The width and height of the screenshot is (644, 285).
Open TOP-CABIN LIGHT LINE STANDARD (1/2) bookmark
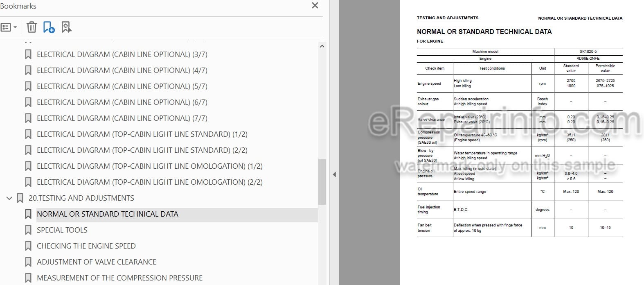click(x=142, y=134)
